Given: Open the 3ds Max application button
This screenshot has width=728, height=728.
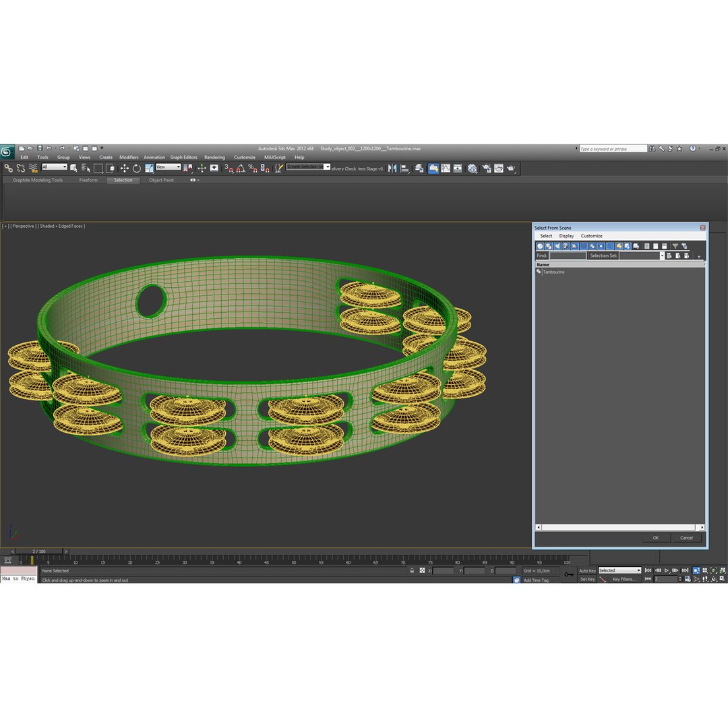Looking at the screenshot, I should pos(7,152).
